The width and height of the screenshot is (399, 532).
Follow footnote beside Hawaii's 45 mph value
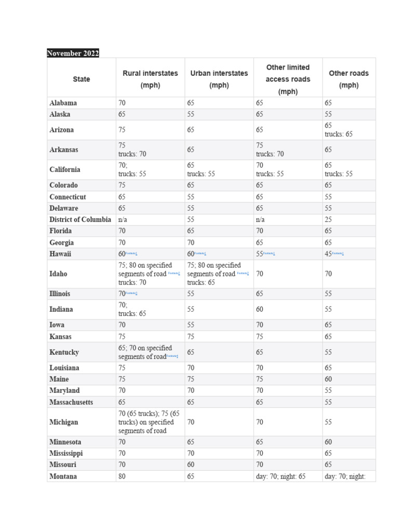click(x=338, y=254)
